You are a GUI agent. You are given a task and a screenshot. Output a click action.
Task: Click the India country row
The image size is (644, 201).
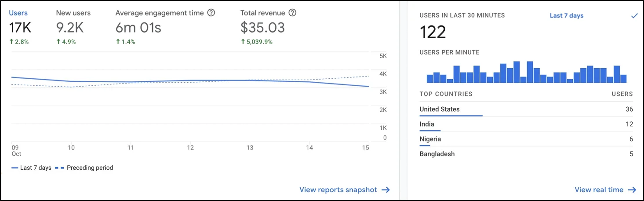pyautogui.click(x=427, y=124)
